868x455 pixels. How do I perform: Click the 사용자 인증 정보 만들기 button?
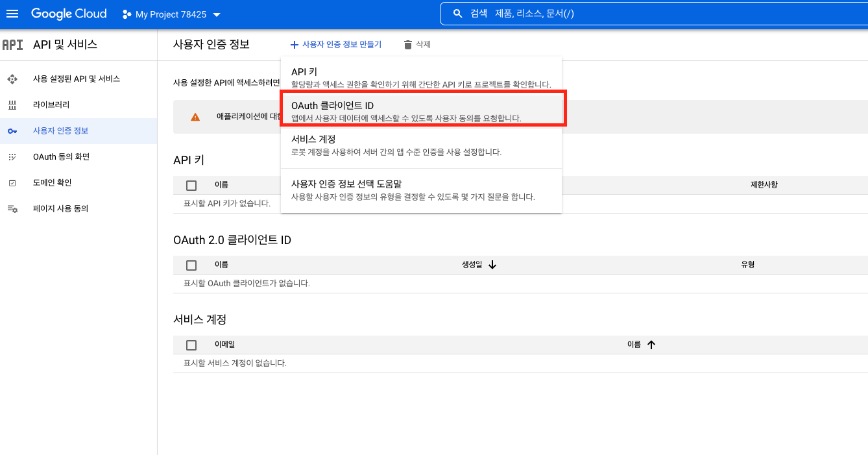pos(336,45)
